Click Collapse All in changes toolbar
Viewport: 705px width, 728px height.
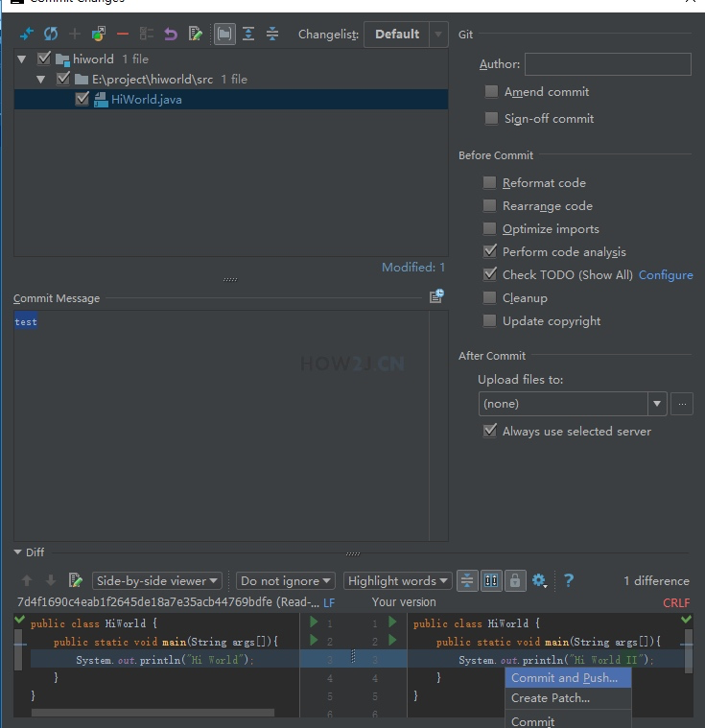[x=272, y=34]
